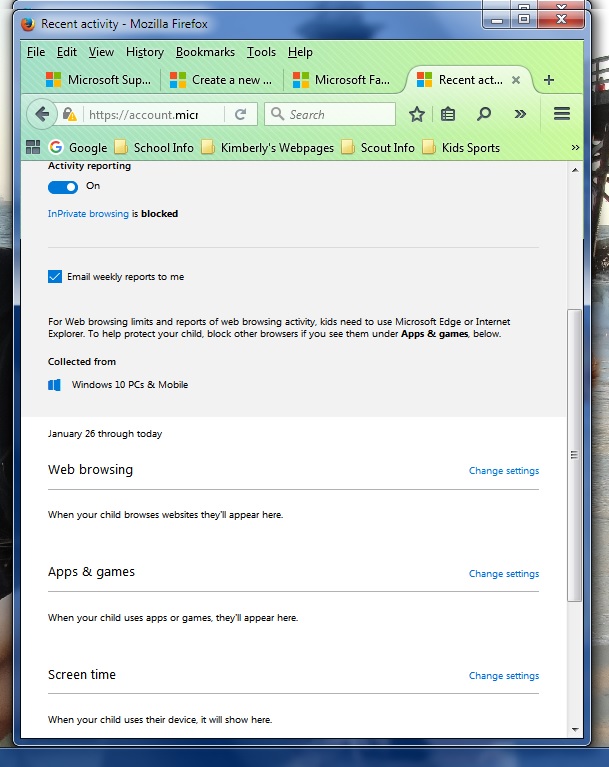Change settings for Screen time
This screenshot has width=609, height=767.
coord(504,676)
